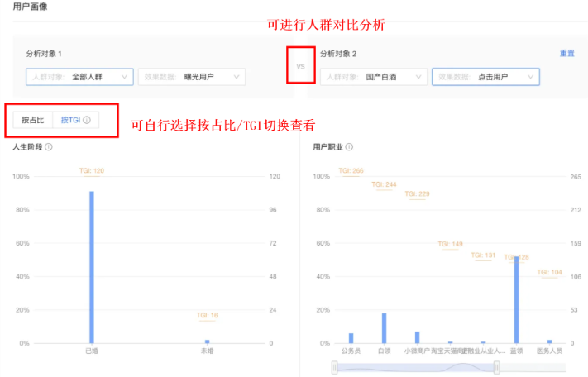Click right handle of occupation chart slider
Screen dimensions: 588x377
click(496, 368)
